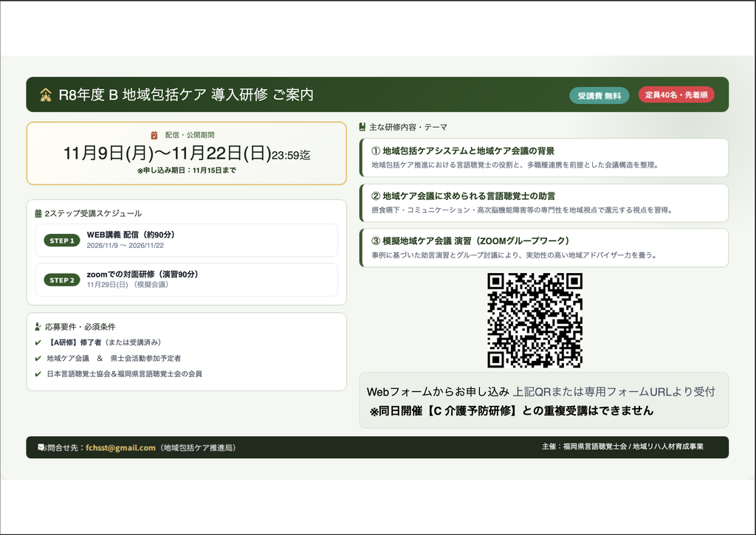
Task: Click the calendar icon next to 2ステップ受講スケジュール
Action: 38,213
